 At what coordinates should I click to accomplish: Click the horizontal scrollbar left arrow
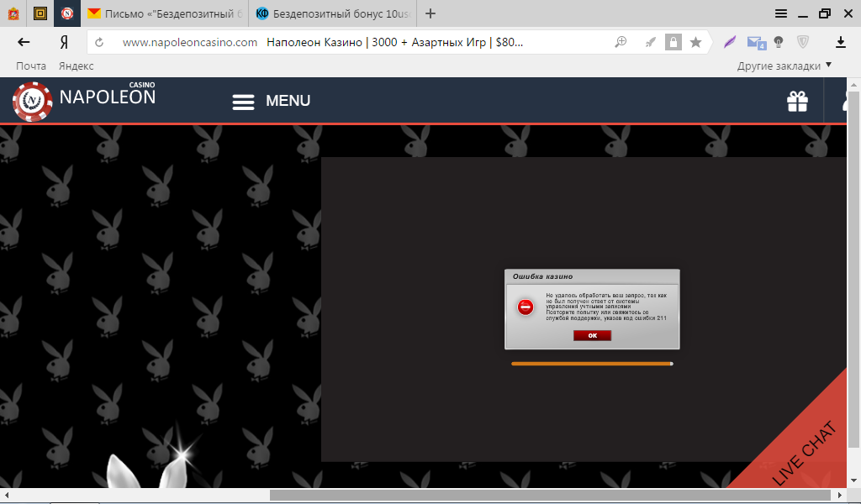pyautogui.click(x=7, y=496)
